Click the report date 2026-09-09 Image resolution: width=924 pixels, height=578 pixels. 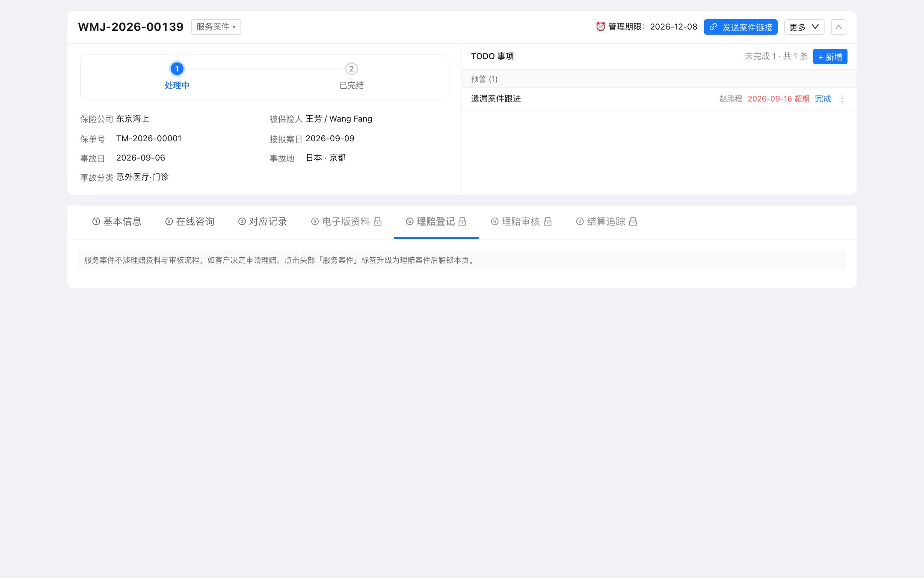pos(330,139)
